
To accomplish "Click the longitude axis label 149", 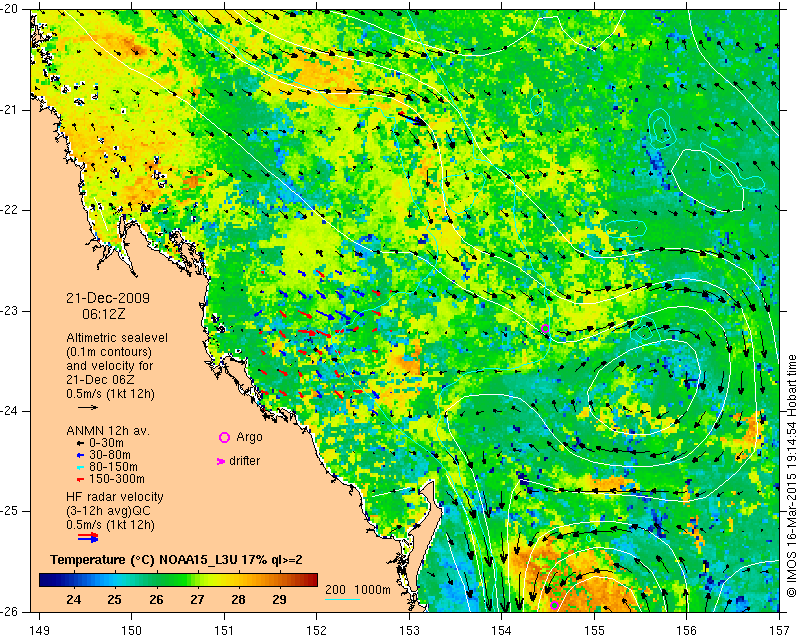I will 39,630.
